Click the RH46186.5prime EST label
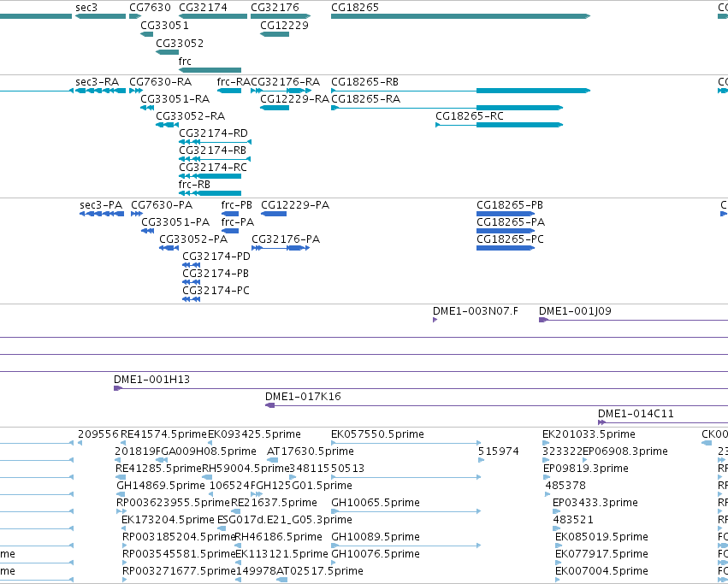Image resolution: width=728 pixels, height=584 pixels. tap(279, 537)
